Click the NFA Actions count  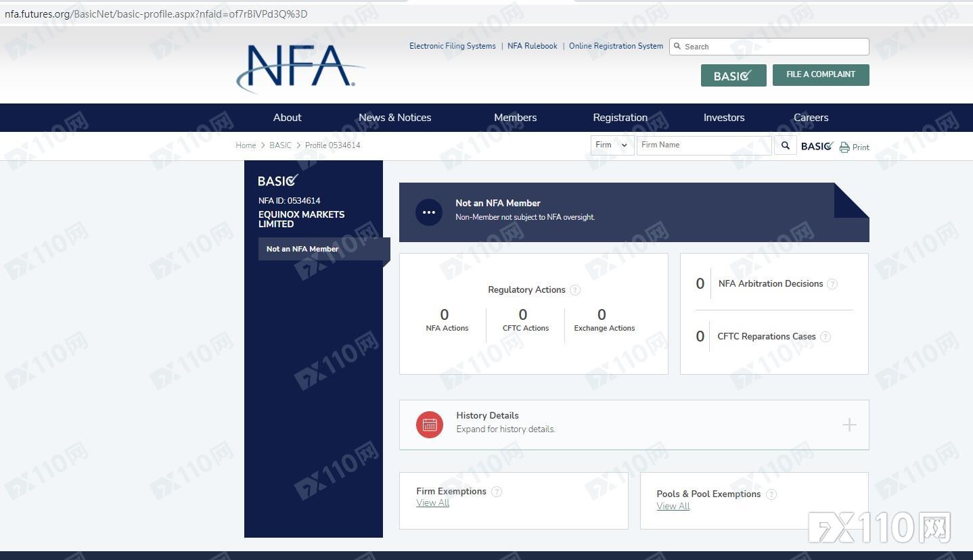click(445, 314)
